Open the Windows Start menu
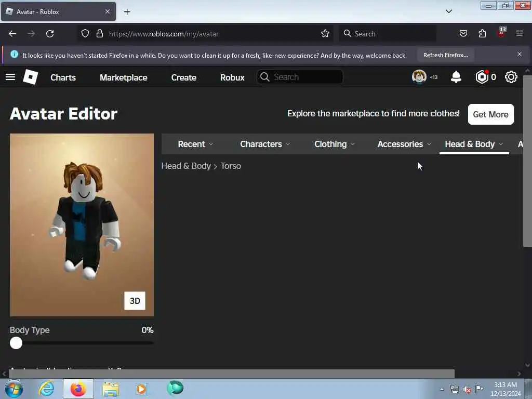The height and width of the screenshot is (399, 532). click(14, 389)
